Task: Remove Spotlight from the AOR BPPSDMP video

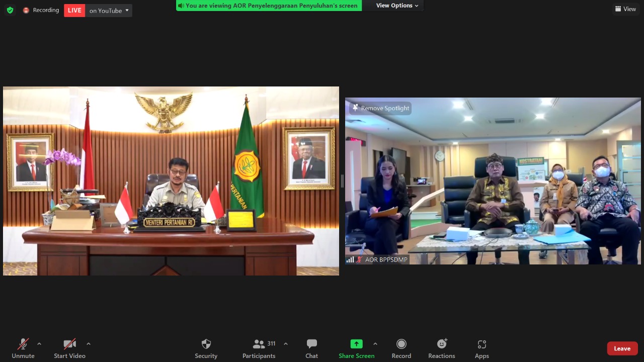Action: click(380, 108)
